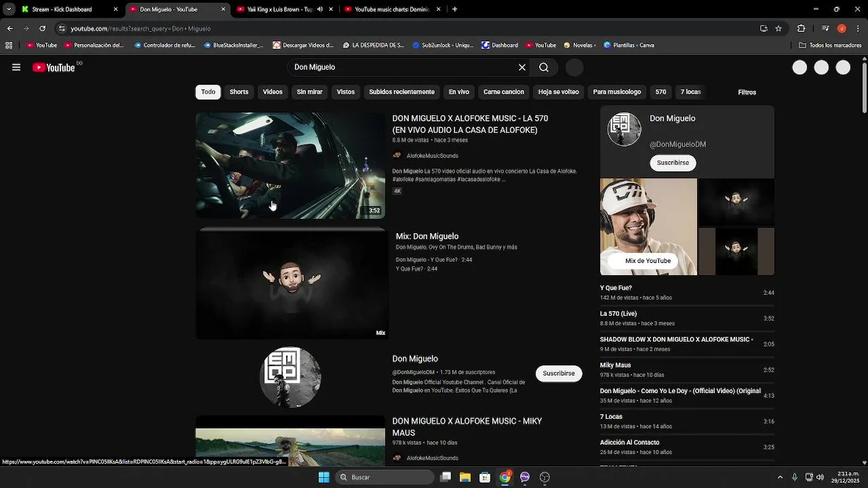Select the Vistos filter chip
Screen dimensions: 868x488
click(346, 92)
